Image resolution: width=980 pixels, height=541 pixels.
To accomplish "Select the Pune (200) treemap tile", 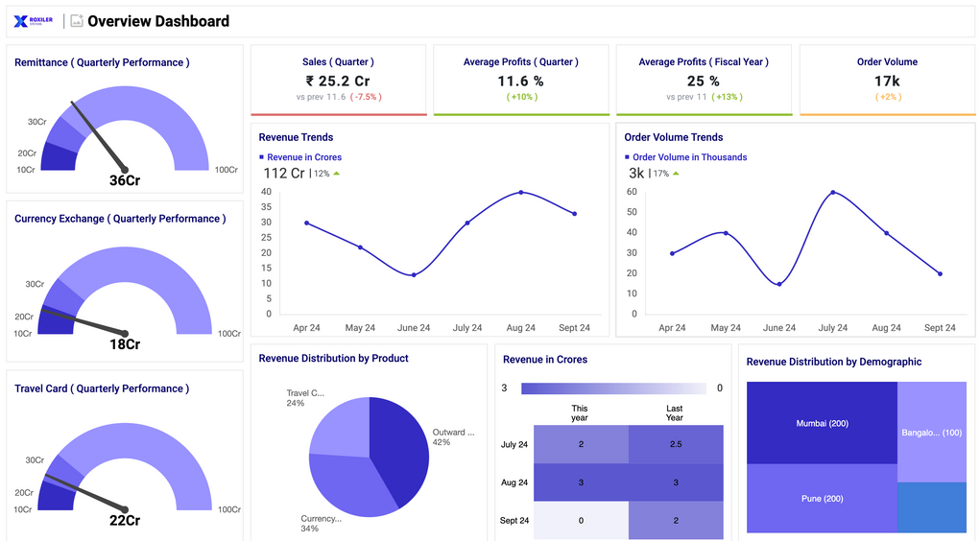I will (x=821, y=499).
